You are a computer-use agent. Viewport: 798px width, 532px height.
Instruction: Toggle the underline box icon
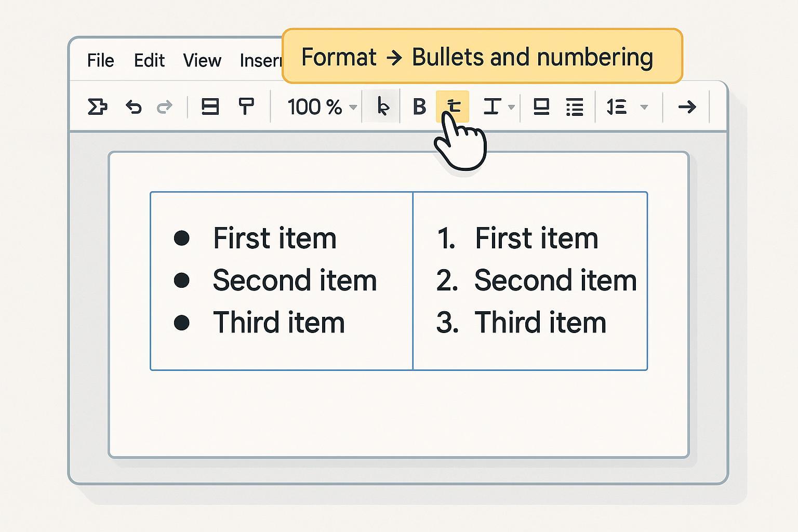541,107
